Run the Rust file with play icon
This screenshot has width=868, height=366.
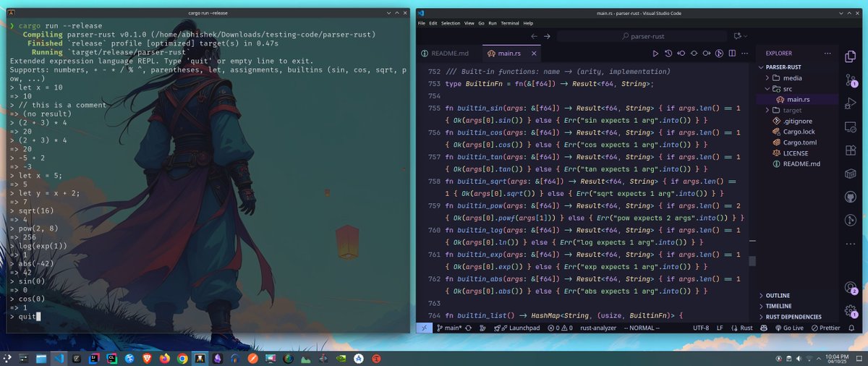click(x=656, y=54)
